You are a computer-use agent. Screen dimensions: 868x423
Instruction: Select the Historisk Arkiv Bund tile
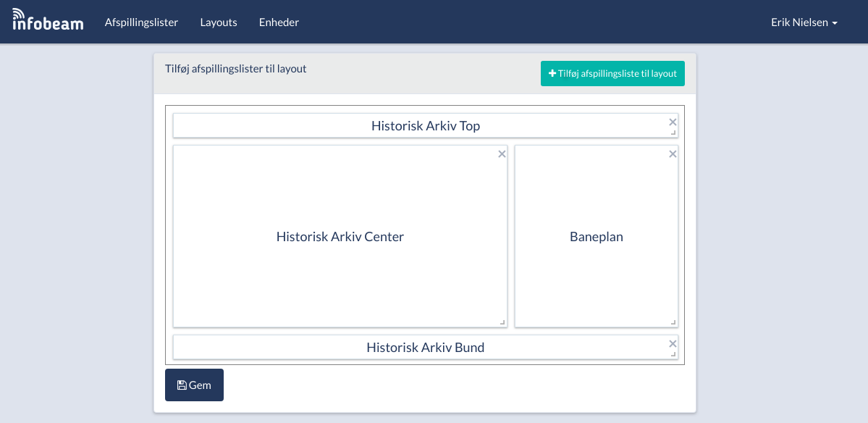tap(425, 348)
